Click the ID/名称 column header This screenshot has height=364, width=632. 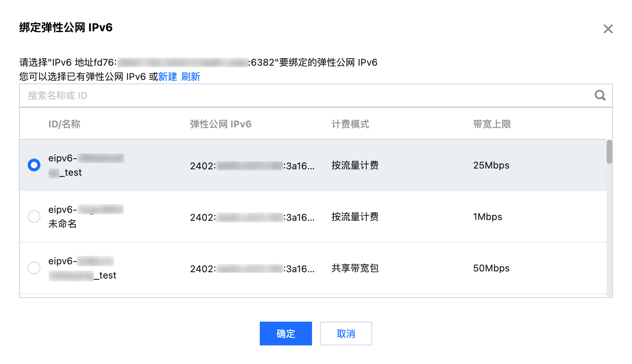click(64, 124)
